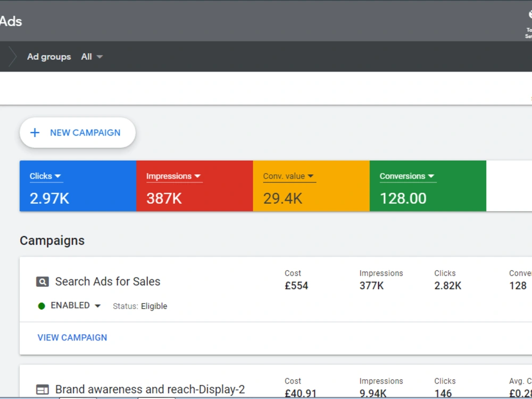
Task: Click the 377K impressions value
Action: point(371,286)
